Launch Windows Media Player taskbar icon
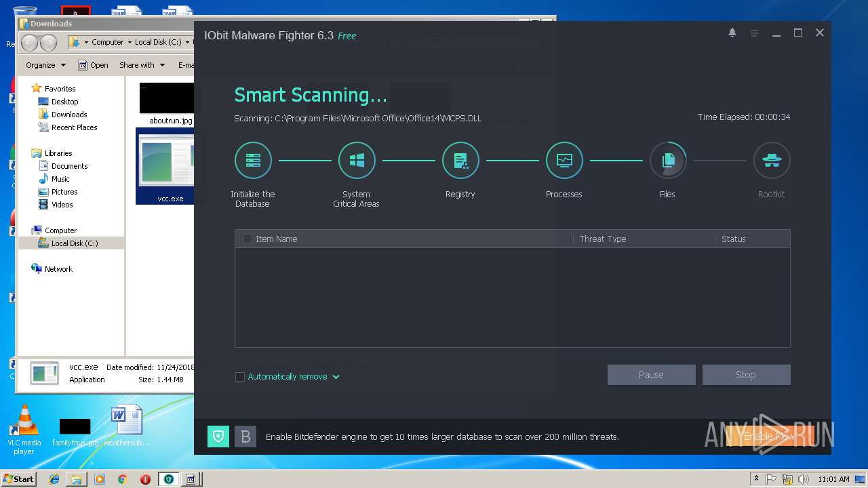The image size is (868, 488). click(x=100, y=479)
